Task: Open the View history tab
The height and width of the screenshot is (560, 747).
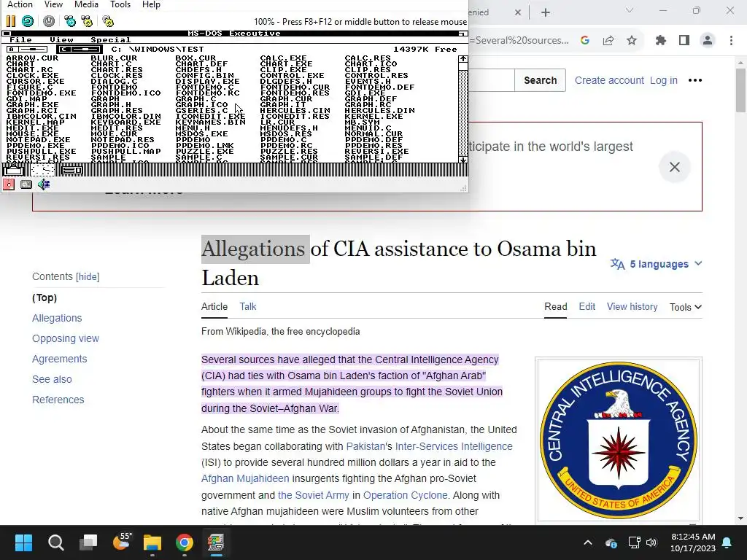Action: 632,307
